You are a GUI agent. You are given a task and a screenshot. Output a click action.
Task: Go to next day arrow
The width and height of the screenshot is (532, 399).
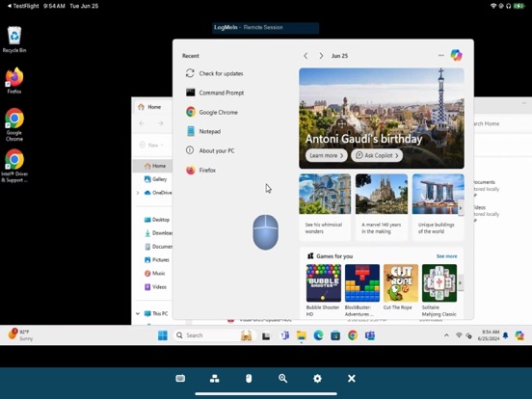[x=321, y=56]
